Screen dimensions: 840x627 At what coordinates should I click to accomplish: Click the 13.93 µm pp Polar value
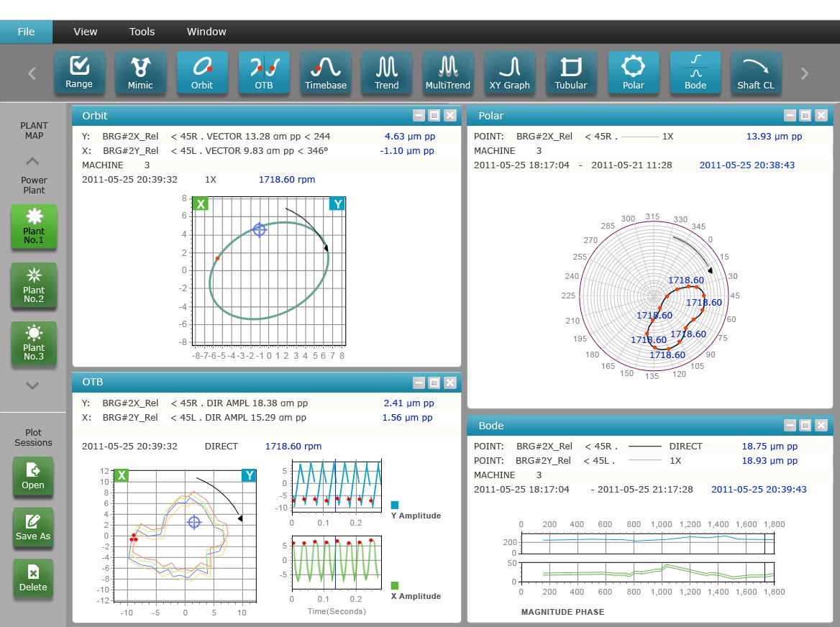click(774, 136)
